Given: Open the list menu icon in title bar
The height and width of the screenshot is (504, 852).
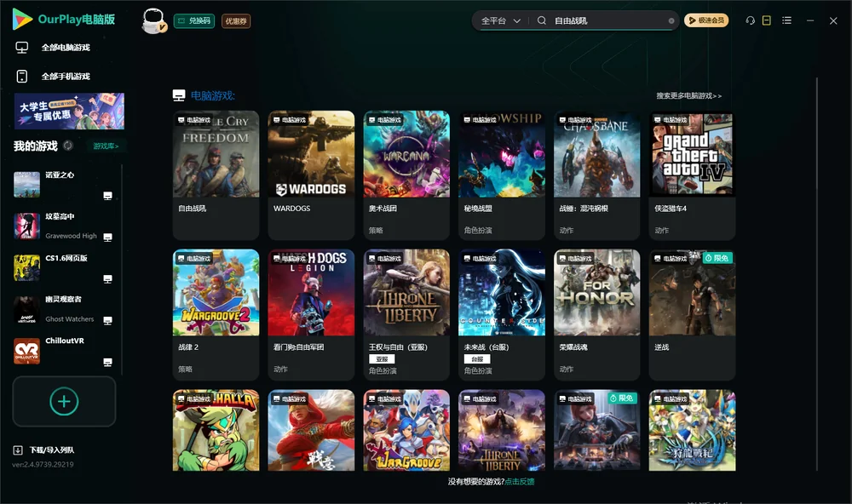Looking at the screenshot, I should pyautogui.click(x=786, y=20).
